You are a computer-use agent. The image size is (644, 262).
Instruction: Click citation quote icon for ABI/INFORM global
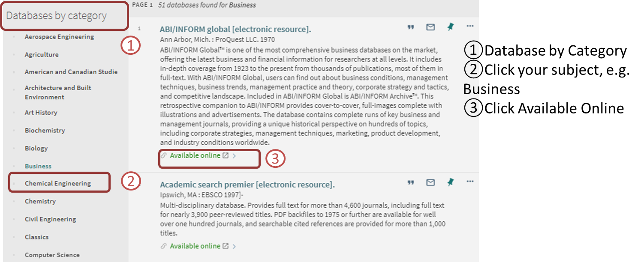[x=411, y=27]
